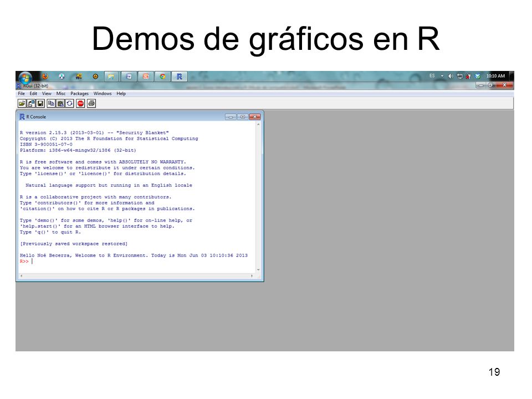Open the file explorer taskbar button
This screenshot has width=532, height=399.
(111, 76)
